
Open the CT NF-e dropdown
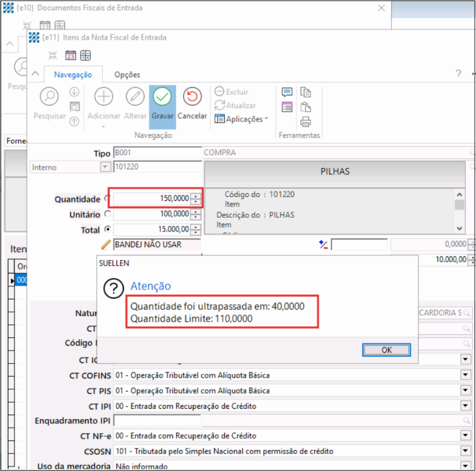[465, 435]
